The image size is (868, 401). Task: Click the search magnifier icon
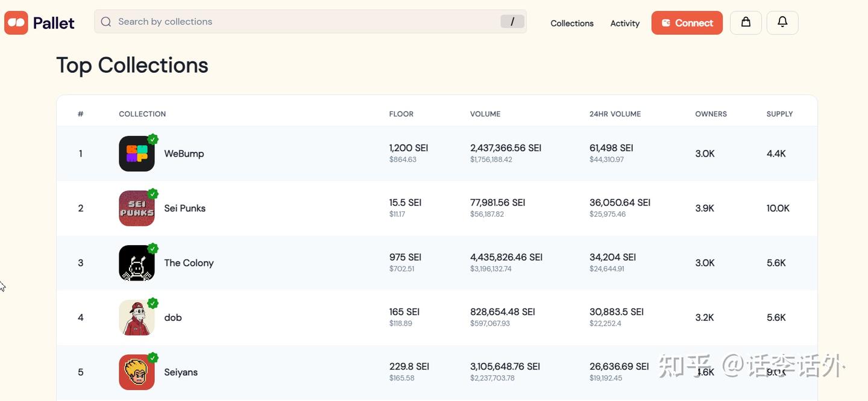point(106,22)
